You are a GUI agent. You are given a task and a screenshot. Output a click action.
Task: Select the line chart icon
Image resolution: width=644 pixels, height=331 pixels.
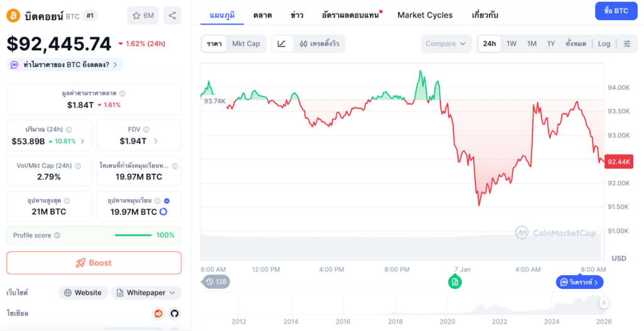281,43
